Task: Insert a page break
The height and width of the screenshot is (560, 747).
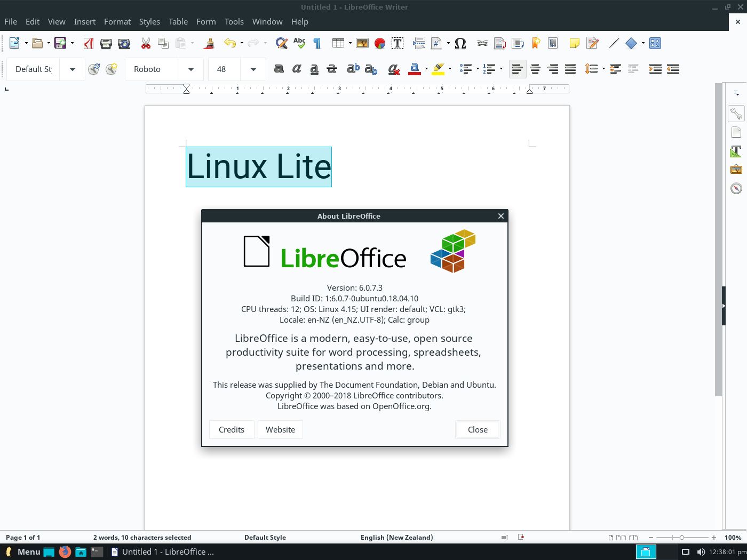Action: click(x=419, y=43)
